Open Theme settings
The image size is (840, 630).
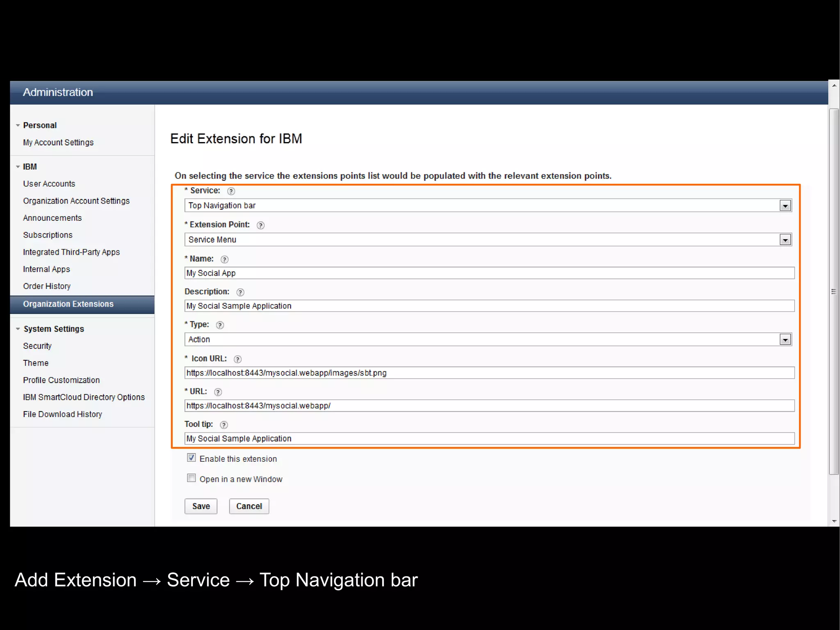[36, 363]
